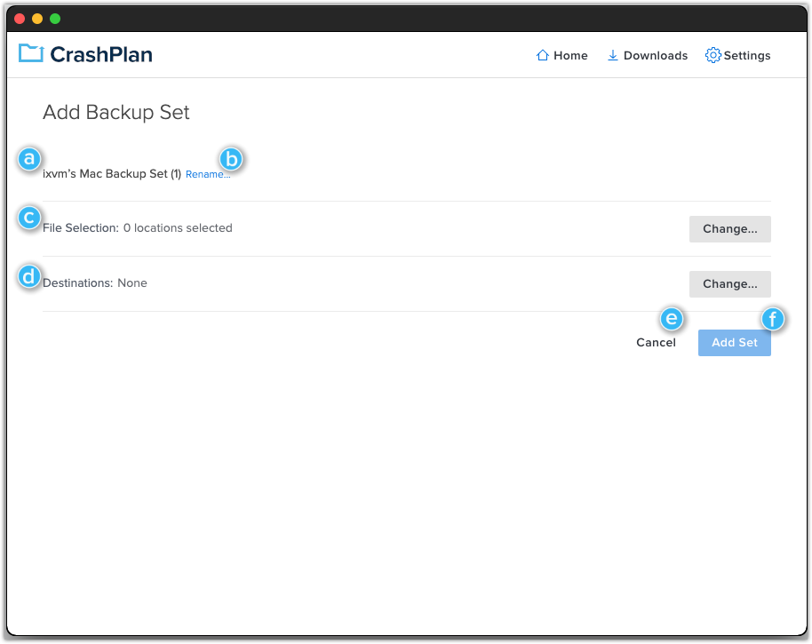Cancel adding the backup set

[x=656, y=343]
